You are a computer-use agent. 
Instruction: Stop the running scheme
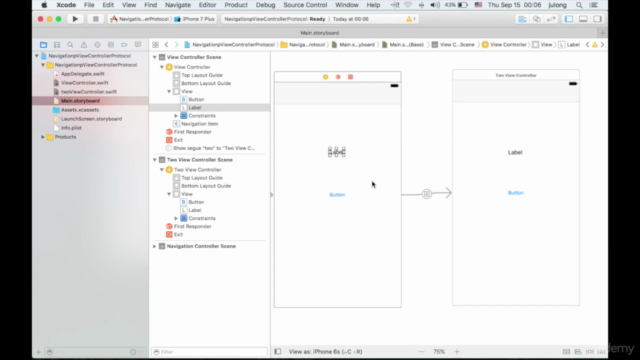tap(96, 19)
